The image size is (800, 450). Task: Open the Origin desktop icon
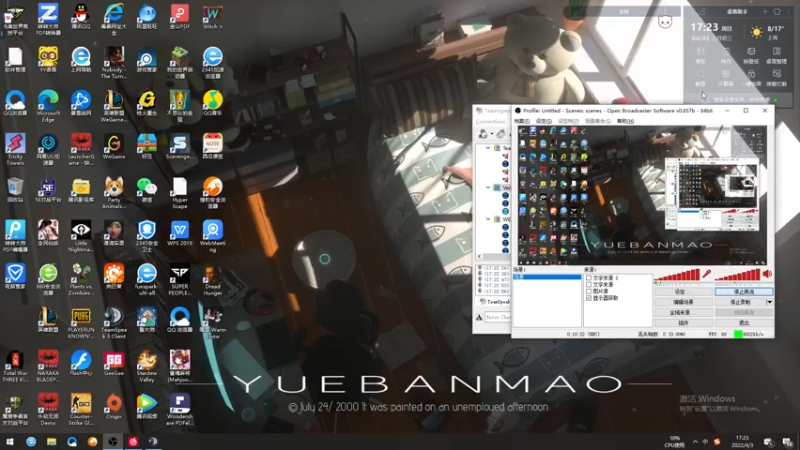114,406
